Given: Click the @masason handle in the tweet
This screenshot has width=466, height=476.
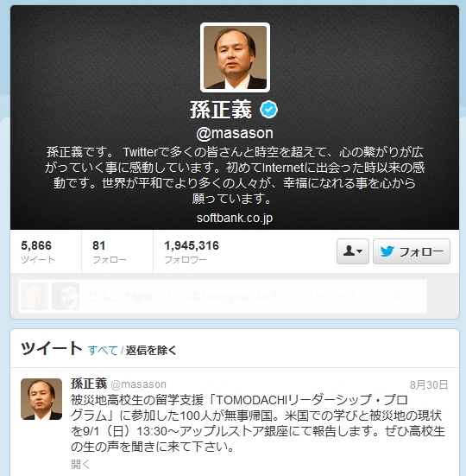Looking at the screenshot, I should 139,384.
